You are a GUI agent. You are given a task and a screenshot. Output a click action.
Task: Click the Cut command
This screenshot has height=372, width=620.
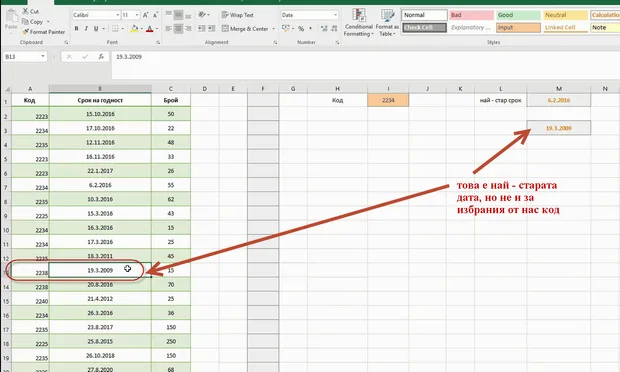click(x=31, y=11)
